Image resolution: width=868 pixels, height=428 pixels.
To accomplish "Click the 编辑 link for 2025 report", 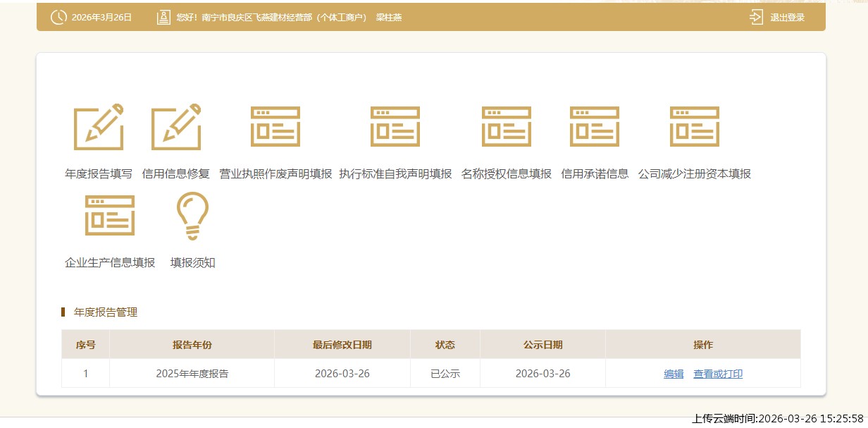I will (674, 374).
